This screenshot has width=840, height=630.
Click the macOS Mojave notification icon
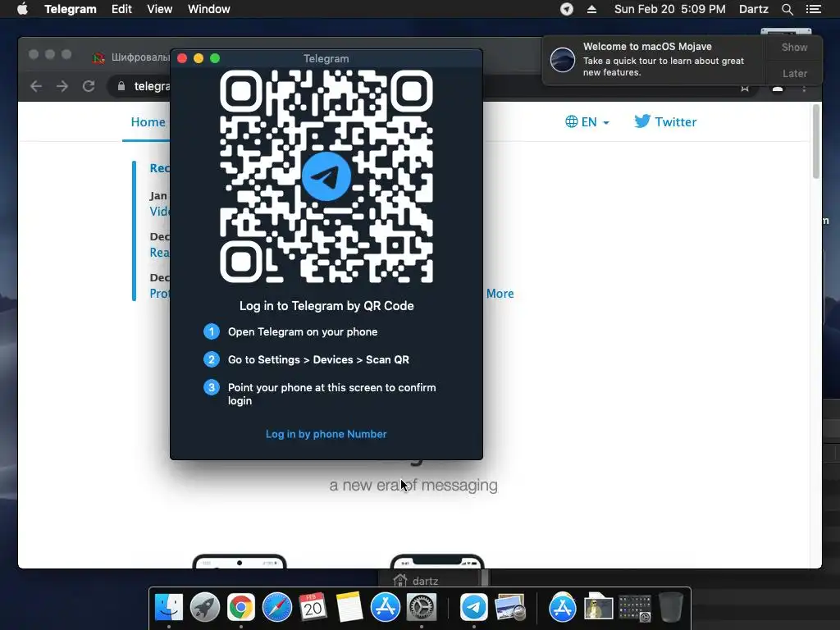(x=563, y=59)
